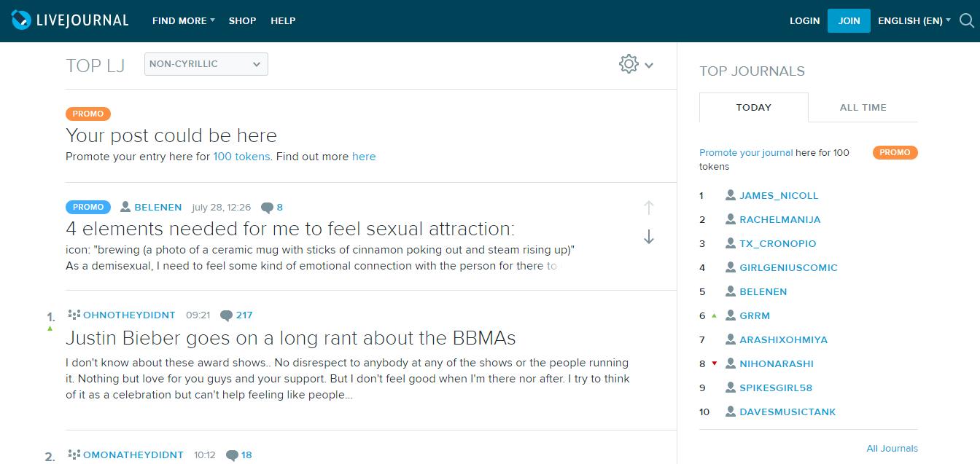The height and width of the screenshot is (464, 980).
Task: Click the user icon next to ARASHIXOHMIYA
Action: pyautogui.click(x=731, y=339)
